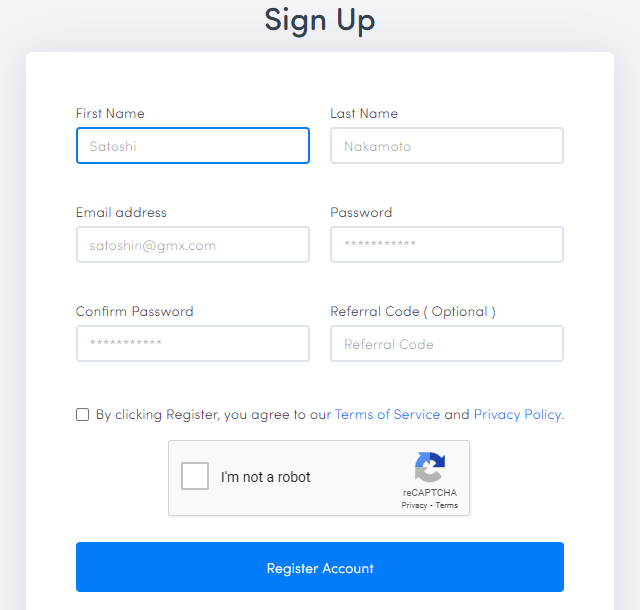Open reCAPTCHA's small Terms link
Screen dimensions: 640x610
point(447,505)
